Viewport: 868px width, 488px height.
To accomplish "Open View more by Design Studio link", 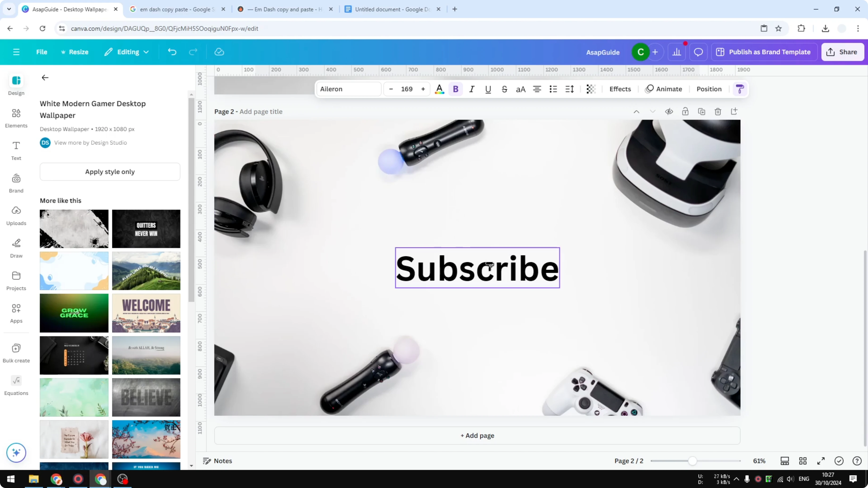I will (90, 142).
